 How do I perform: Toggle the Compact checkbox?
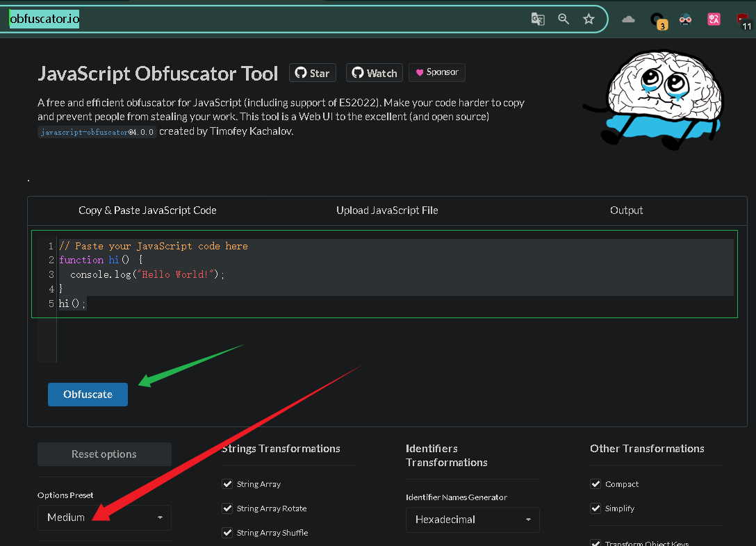pos(595,484)
